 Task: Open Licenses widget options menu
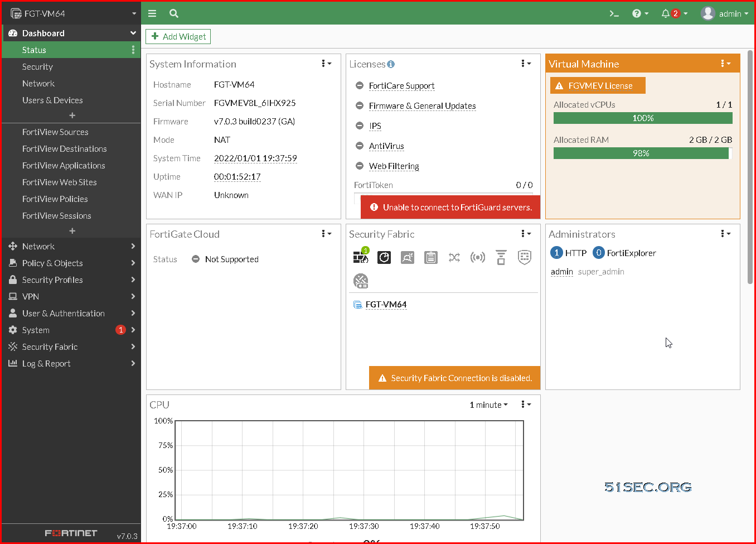tap(526, 64)
